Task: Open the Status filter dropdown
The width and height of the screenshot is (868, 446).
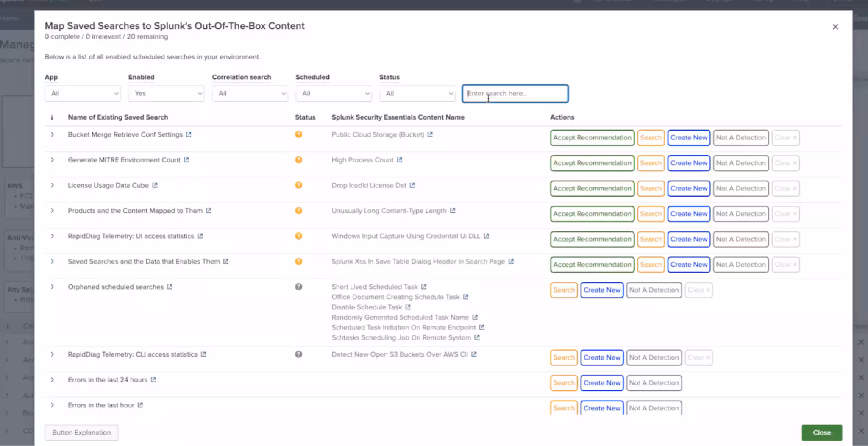Action: click(417, 94)
